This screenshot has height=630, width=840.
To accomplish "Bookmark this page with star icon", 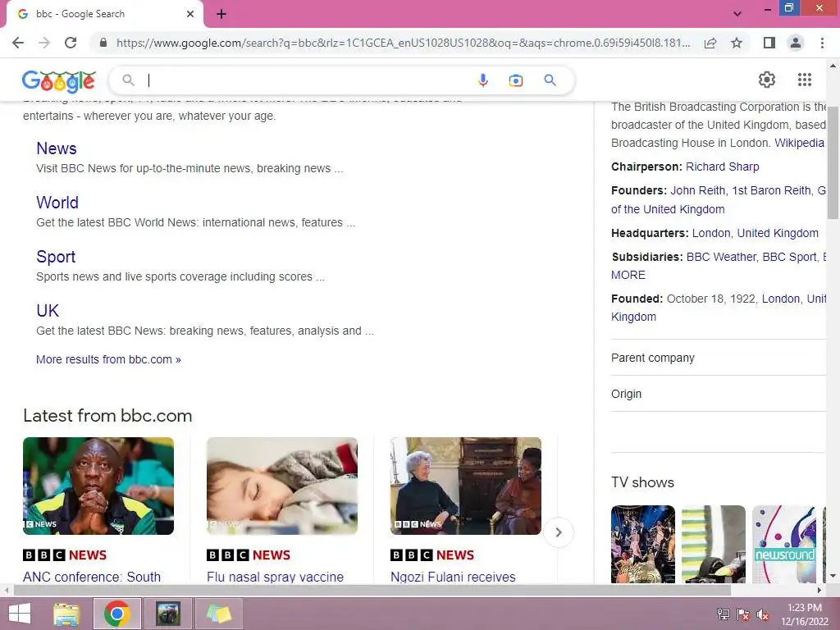I will 737,43.
